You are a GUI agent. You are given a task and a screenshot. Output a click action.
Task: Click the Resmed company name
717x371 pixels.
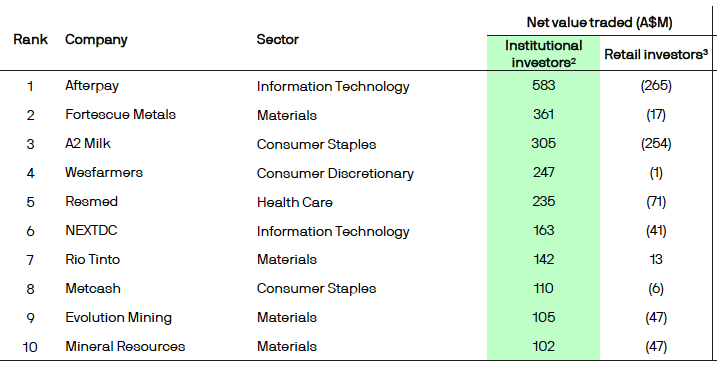pyautogui.click(x=91, y=202)
